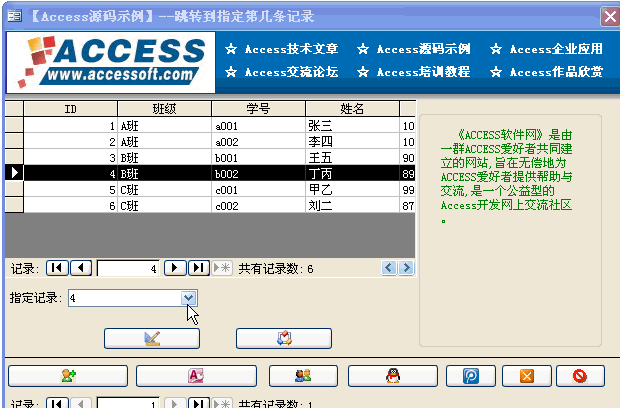Click the 学号 cell b001
The image size is (620, 408).
pyautogui.click(x=258, y=157)
